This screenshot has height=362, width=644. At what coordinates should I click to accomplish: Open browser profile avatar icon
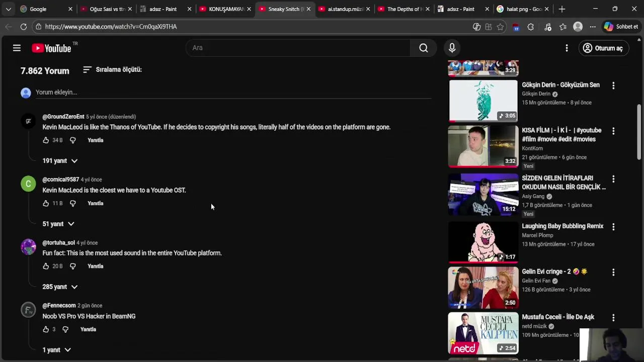[578, 27]
